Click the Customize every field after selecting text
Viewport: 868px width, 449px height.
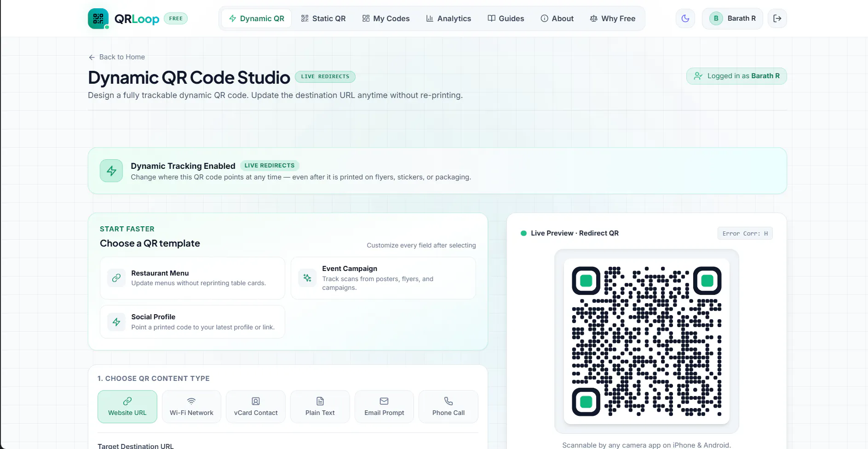[421, 245]
